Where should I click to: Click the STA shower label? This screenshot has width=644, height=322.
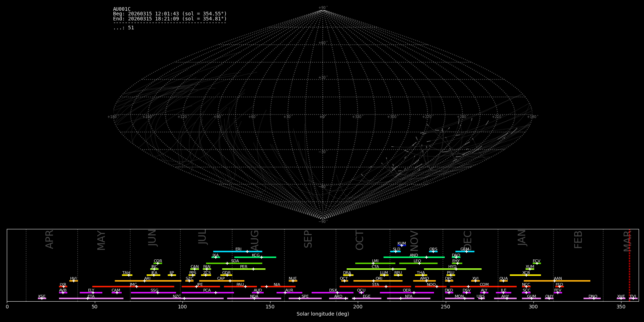pos(375,285)
